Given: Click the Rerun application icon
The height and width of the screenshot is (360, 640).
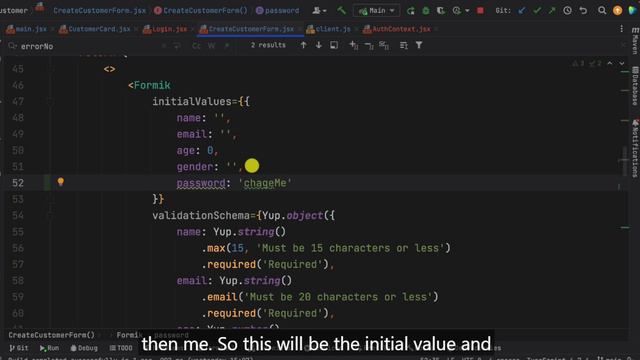Looking at the screenshot, I should (x=411, y=11).
